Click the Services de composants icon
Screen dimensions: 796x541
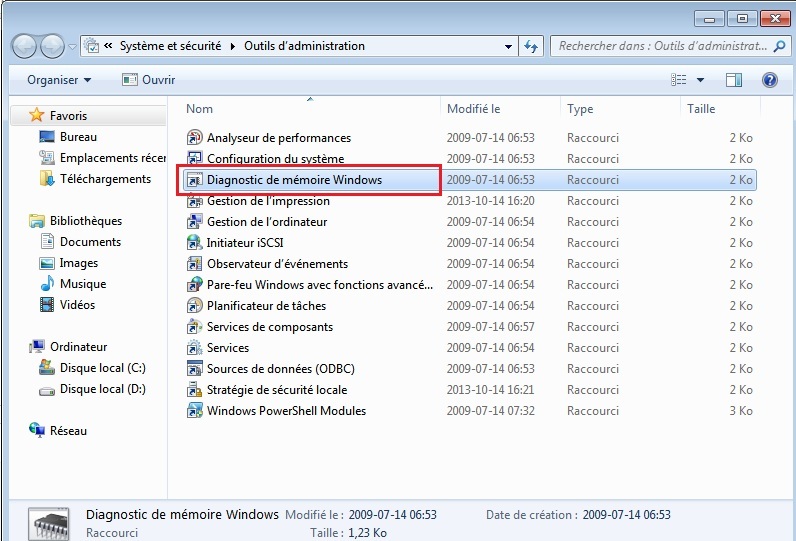194,327
